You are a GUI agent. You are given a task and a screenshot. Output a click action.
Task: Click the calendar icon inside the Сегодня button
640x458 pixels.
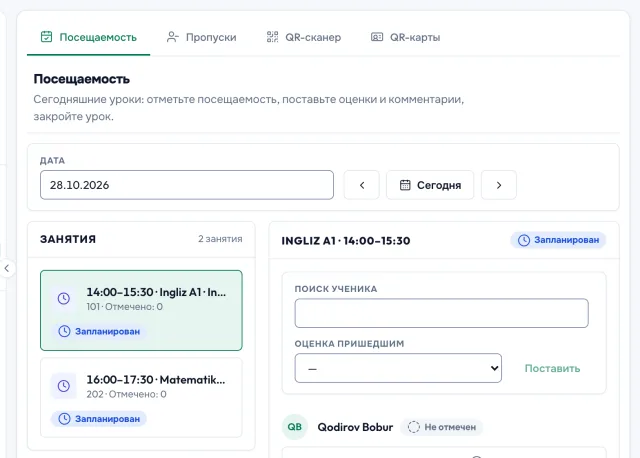(405, 185)
